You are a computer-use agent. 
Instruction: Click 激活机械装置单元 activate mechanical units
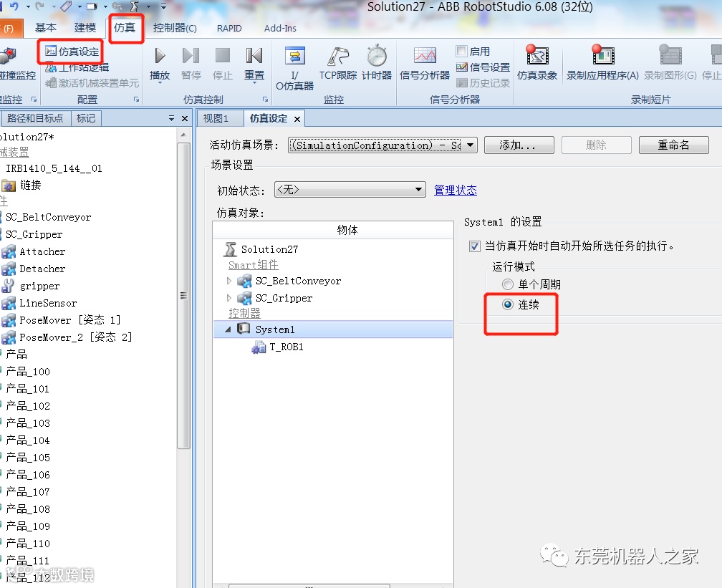(x=92, y=83)
